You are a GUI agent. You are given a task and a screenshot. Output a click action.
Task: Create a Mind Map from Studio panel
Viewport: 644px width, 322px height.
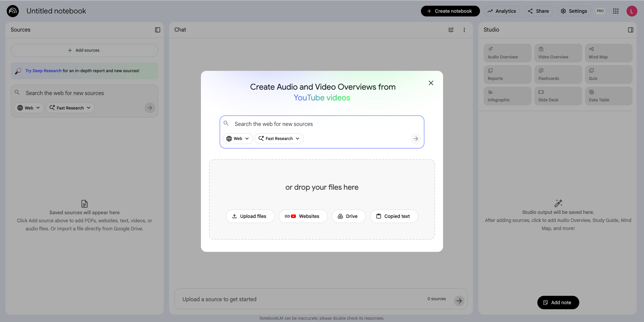[608, 53]
